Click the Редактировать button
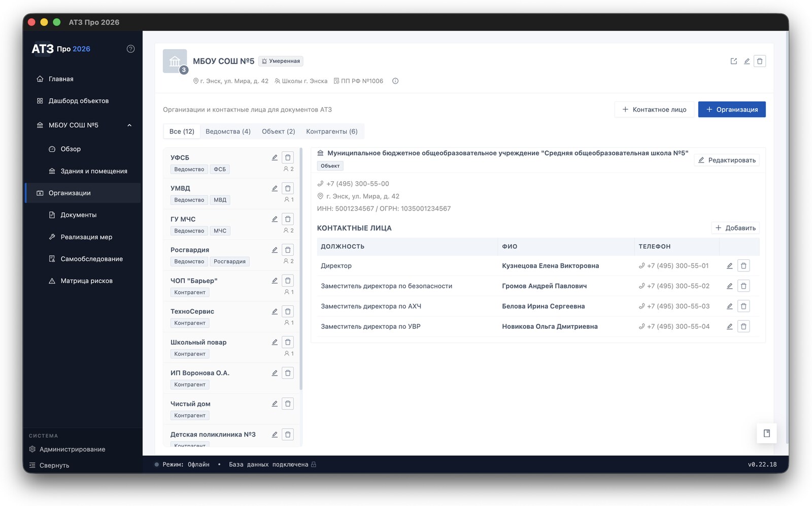Viewport: 812px width, 506px height. (x=727, y=160)
